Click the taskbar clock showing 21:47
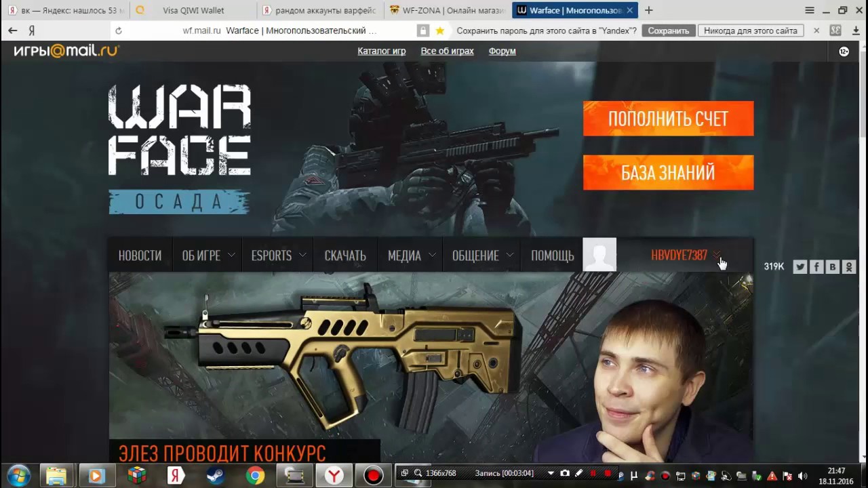The image size is (868, 488). click(x=835, y=476)
